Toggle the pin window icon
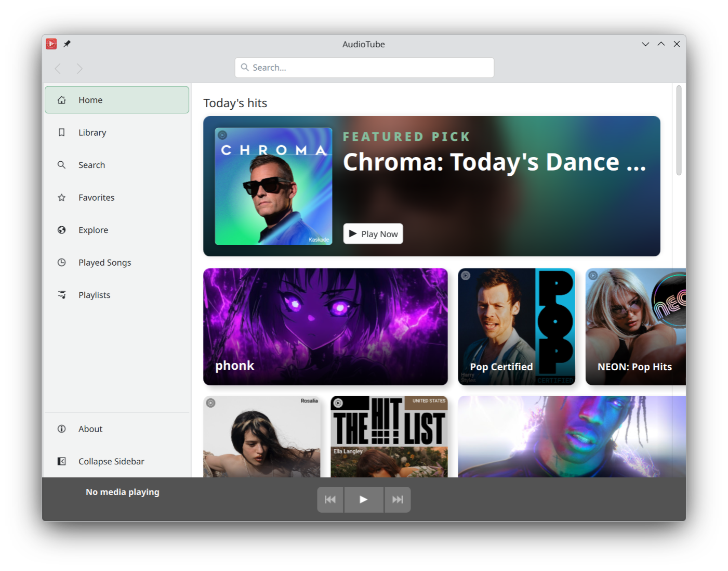This screenshot has height=571, width=728. [67, 44]
